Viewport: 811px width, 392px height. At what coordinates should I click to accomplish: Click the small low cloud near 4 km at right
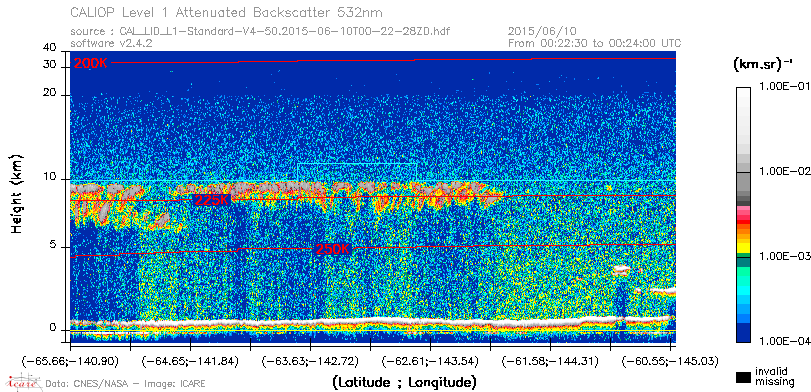click(621, 269)
